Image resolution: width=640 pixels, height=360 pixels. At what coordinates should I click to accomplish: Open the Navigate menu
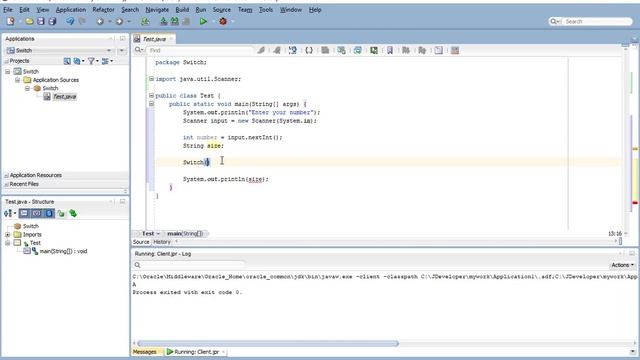tap(157, 9)
